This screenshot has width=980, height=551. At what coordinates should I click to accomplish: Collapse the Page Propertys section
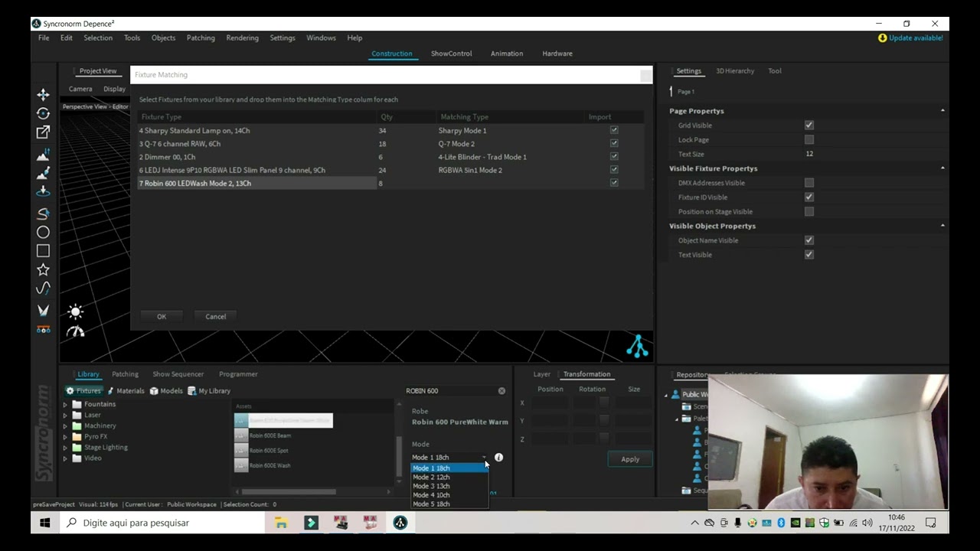pos(942,110)
